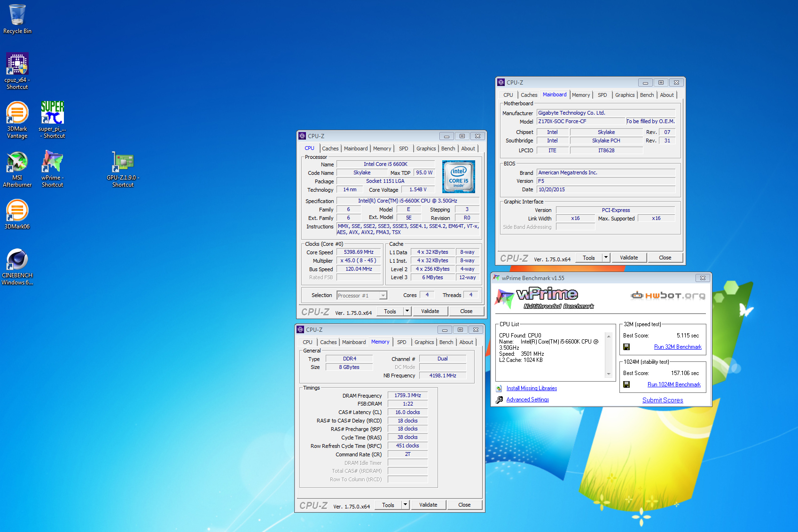Click Install Missing Libraries icon in wPrime
The height and width of the screenshot is (532, 798).
pos(499,388)
